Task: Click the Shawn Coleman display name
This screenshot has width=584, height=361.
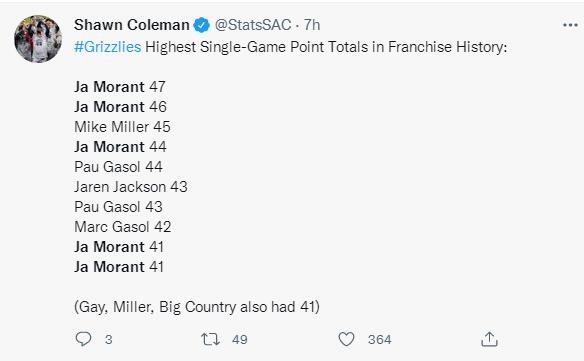Action: pos(131,25)
